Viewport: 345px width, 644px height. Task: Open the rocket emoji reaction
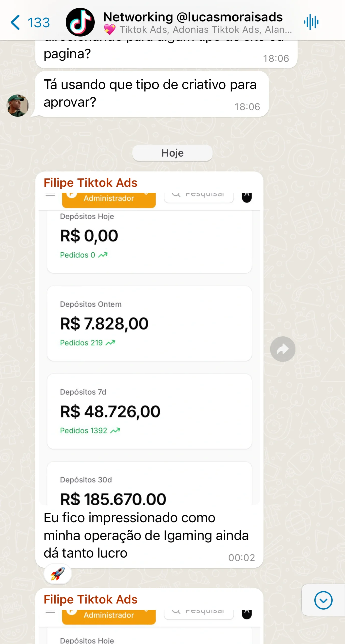(58, 574)
